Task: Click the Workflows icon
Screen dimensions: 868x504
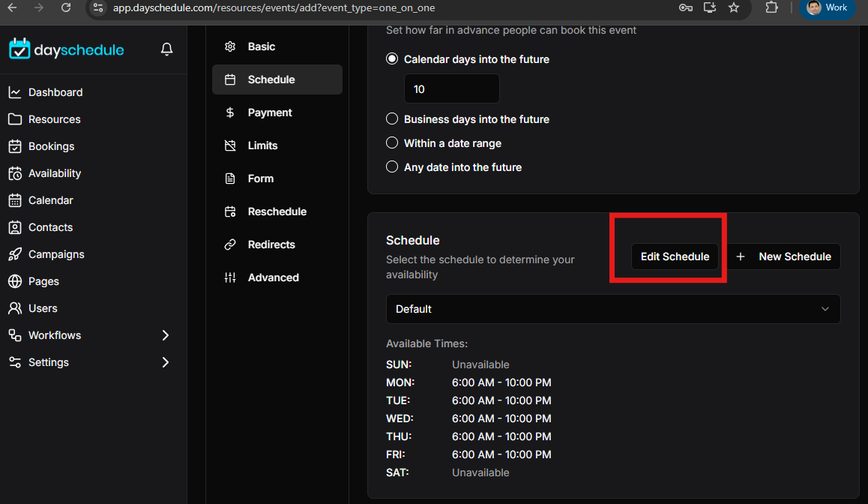Action: pos(15,336)
